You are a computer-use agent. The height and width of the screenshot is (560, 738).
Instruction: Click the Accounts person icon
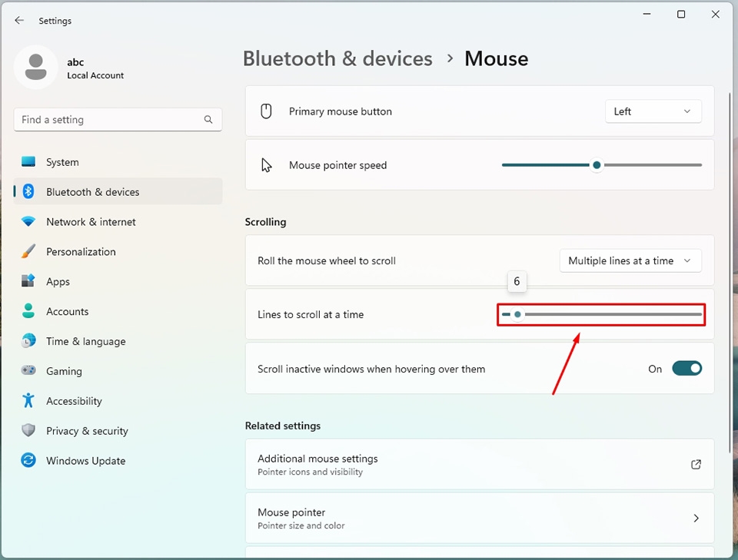tap(28, 311)
